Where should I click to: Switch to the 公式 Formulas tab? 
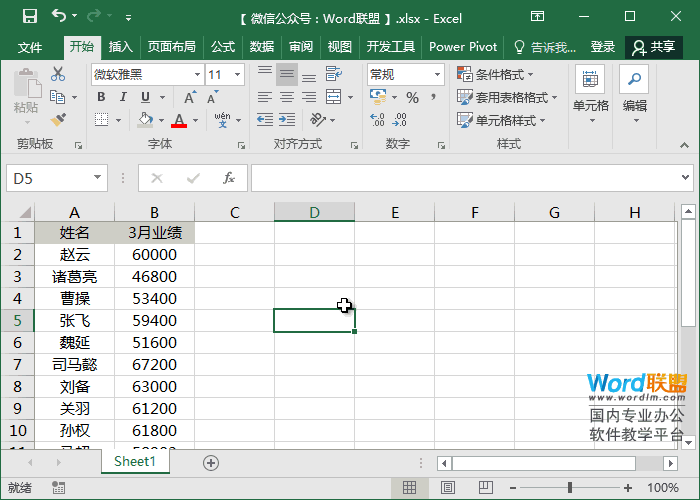(x=223, y=47)
